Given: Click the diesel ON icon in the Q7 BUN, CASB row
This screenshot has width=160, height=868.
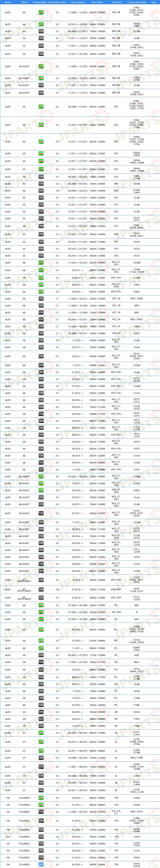Looking at the screenshot, I should pos(41,758).
